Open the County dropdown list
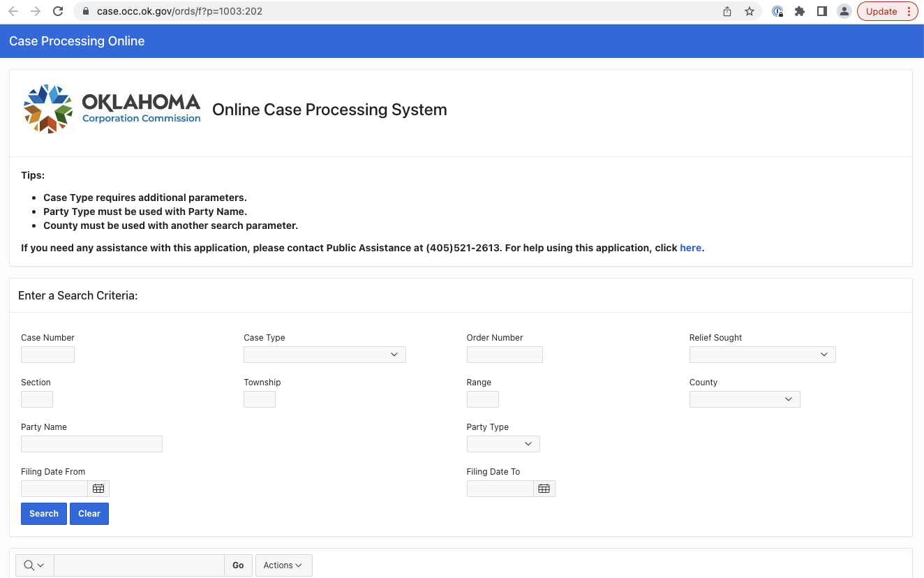This screenshot has height=578, width=924. click(x=745, y=399)
